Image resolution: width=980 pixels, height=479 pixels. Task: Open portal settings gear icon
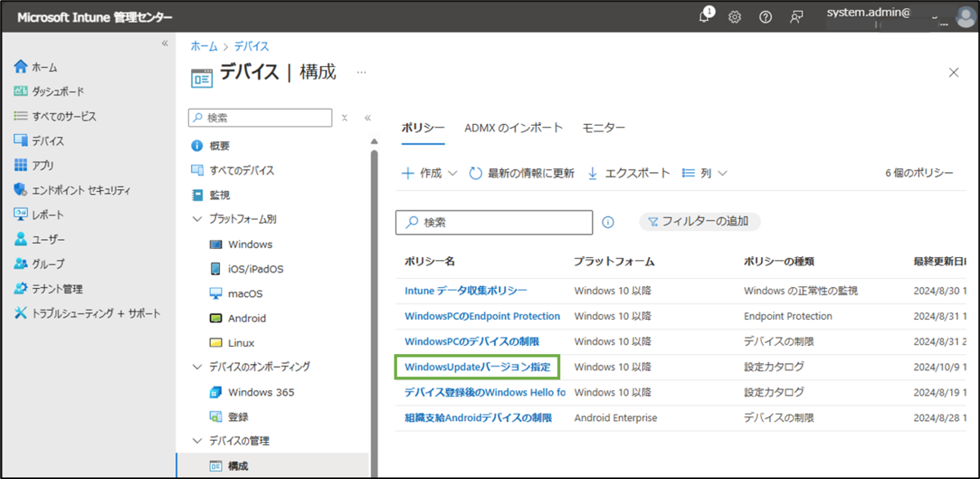pyautogui.click(x=734, y=16)
